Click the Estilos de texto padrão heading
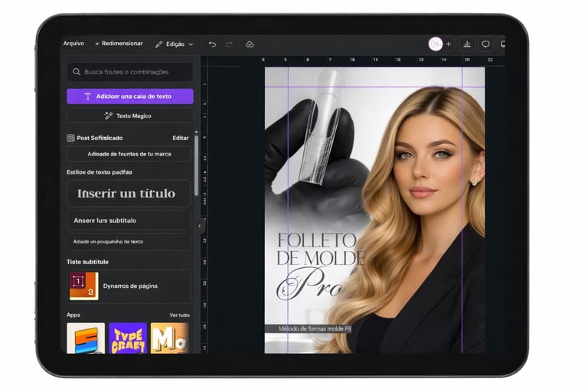 100,172
